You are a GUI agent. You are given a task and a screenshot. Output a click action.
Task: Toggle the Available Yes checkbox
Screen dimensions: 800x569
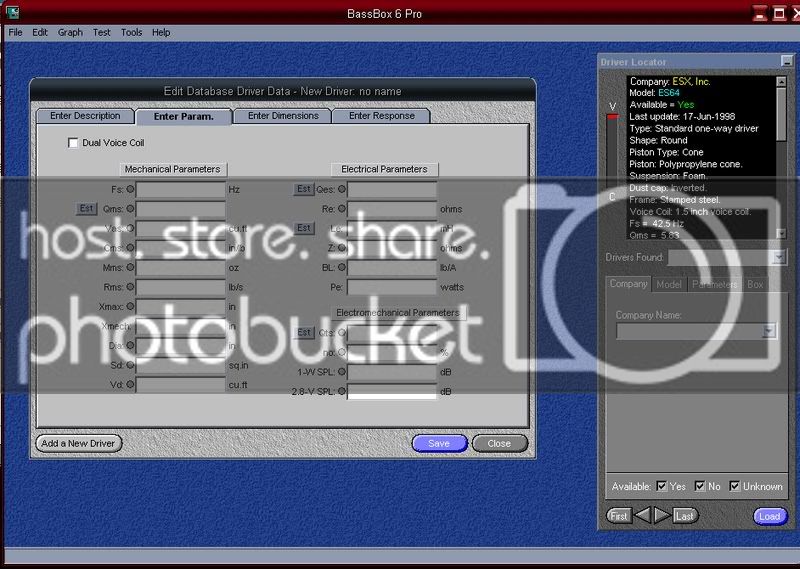pyautogui.click(x=662, y=486)
